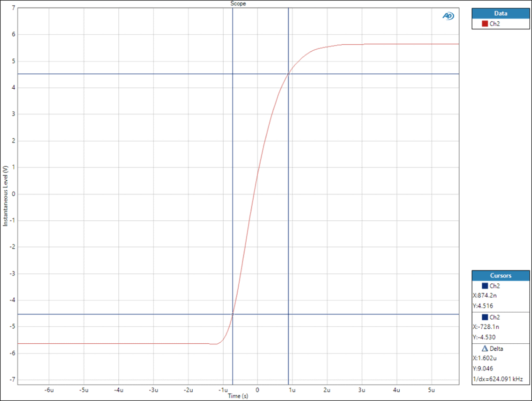This screenshot has width=532, height=401.
Task: Click the red Ch2 legend swatch
Action: pos(485,24)
